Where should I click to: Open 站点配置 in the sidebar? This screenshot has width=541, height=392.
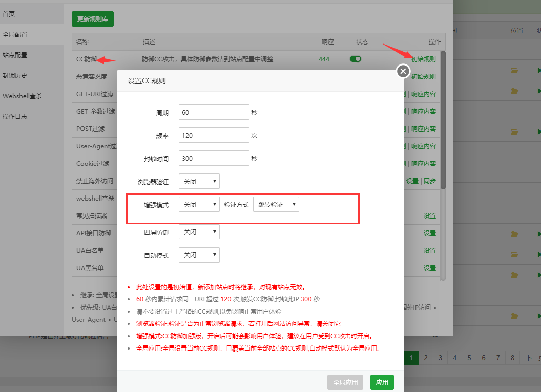click(x=15, y=55)
